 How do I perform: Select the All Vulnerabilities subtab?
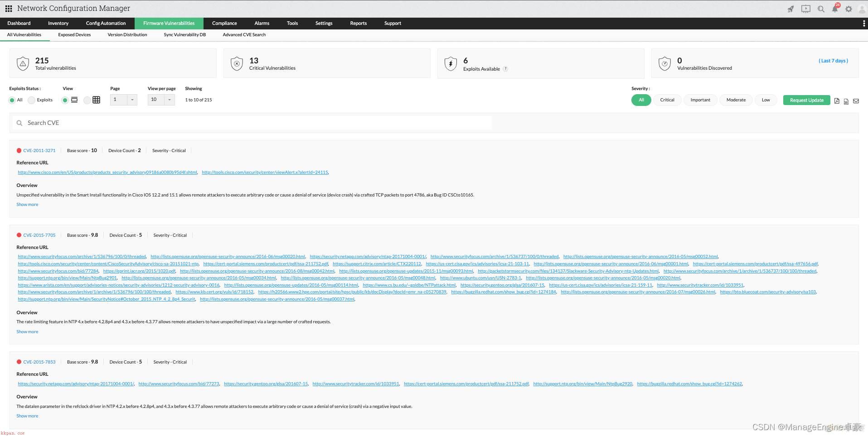(24, 35)
